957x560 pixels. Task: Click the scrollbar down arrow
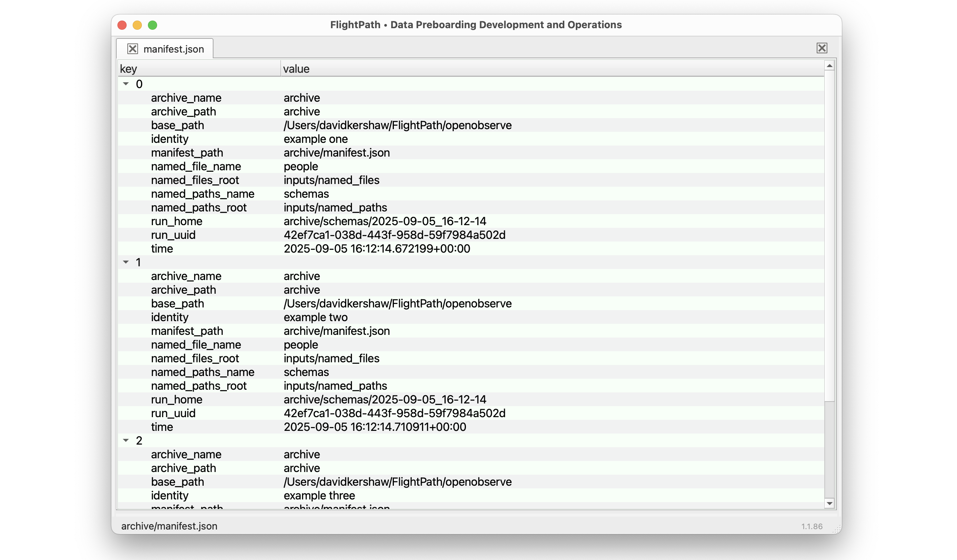[829, 503]
